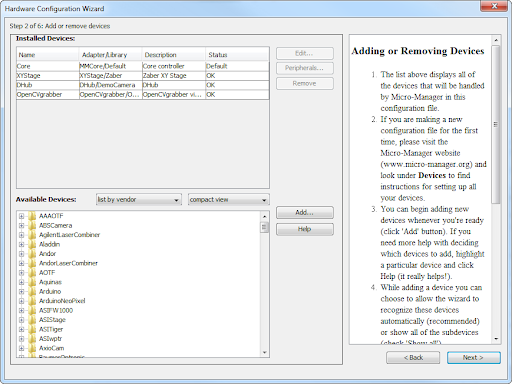Screen dimensions: 512x384
Task: Select the DHub device row
Action: 143,85
